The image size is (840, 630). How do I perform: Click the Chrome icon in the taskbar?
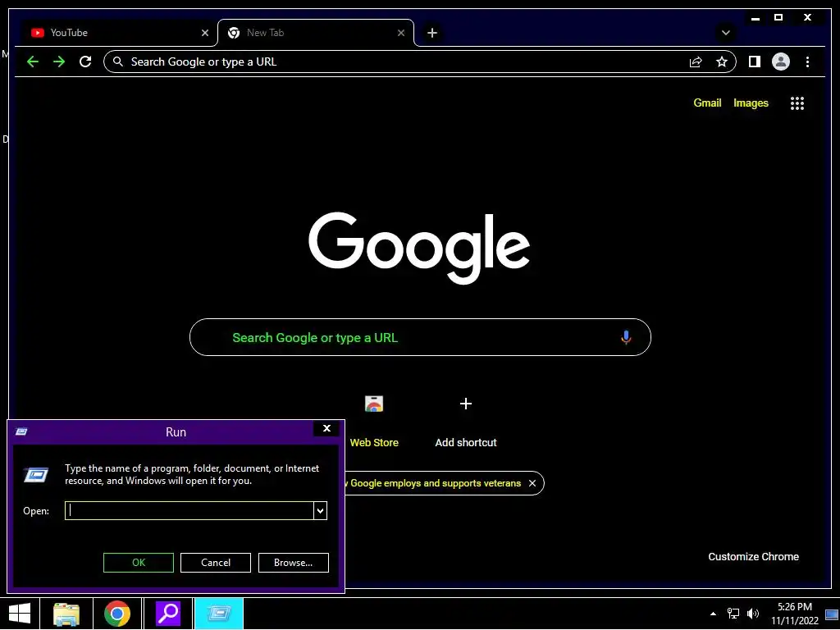pyautogui.click(x=117, y=614)
